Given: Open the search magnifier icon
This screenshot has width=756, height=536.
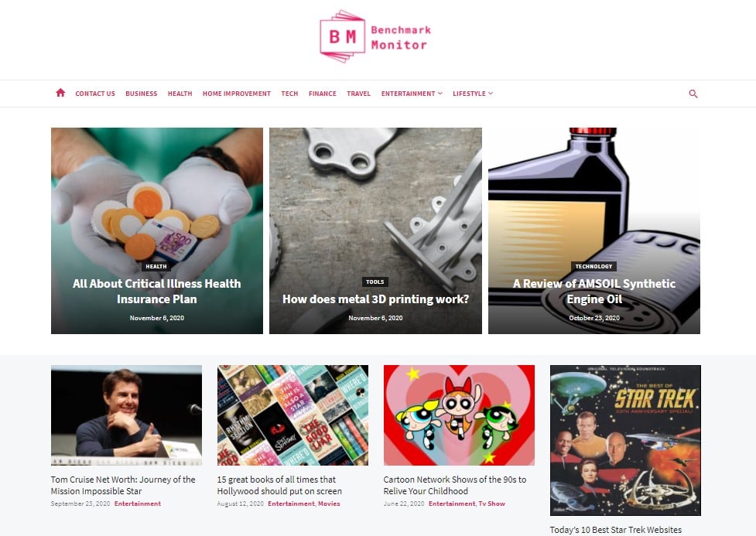Looking at the screenshot, I should click(x=693, y=94).
